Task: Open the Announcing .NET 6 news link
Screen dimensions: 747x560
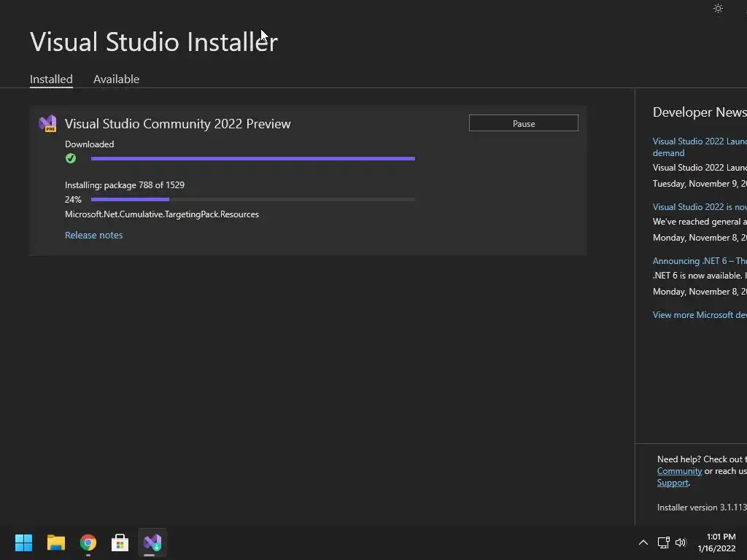Action: point(699,261)
